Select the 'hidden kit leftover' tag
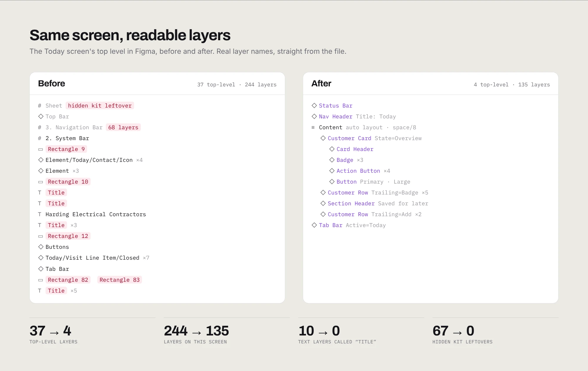Image resolution: width=588 pixels, height=371 pixels. [100, 106]
